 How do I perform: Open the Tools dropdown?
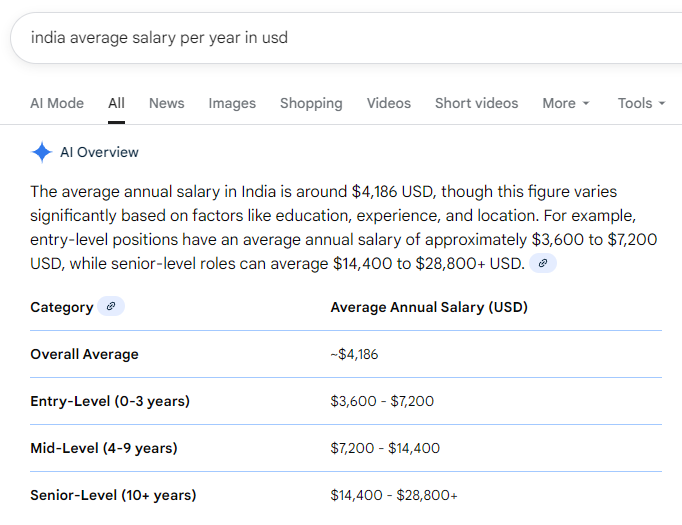[642, 103]
